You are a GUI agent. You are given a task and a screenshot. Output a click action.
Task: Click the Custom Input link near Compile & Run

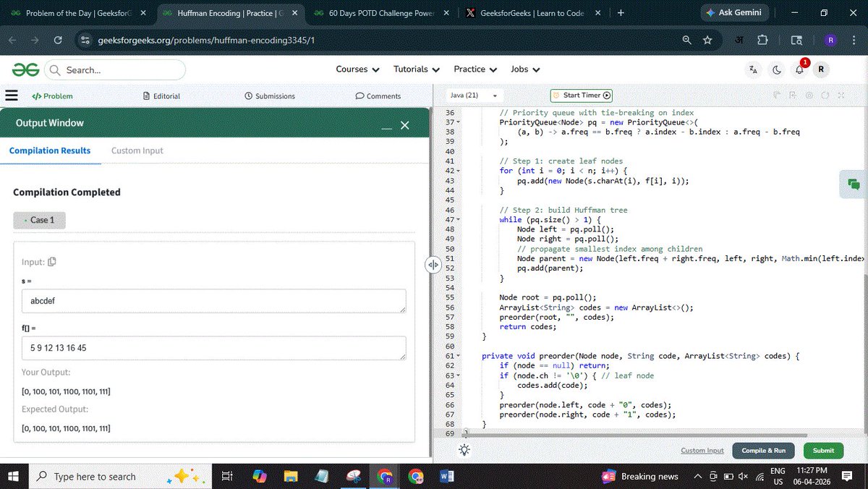(702, 451)
